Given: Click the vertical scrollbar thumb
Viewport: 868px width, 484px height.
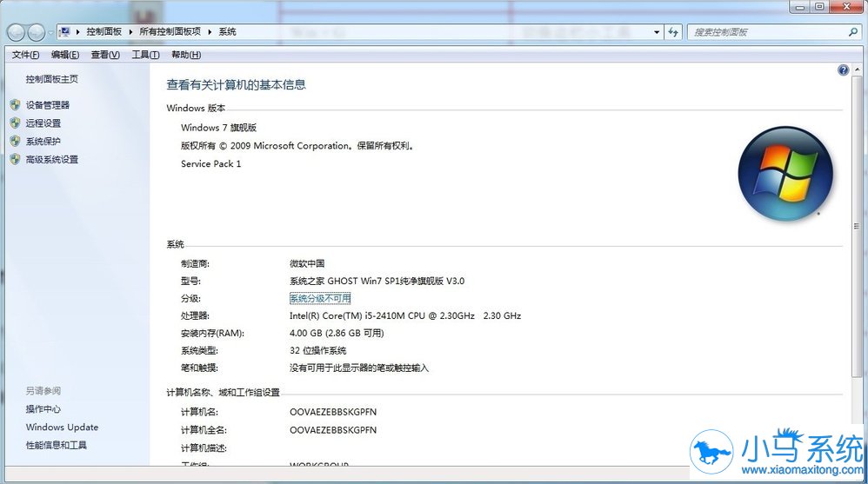Looking at the screenshot, I should click(x=857, y=226).
